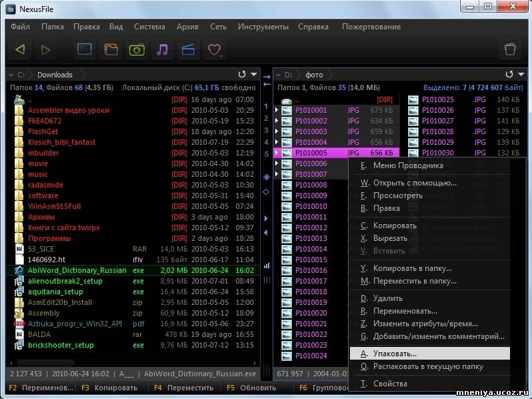
Task: Open the Архив menu
Action: (x=187, y=27)
